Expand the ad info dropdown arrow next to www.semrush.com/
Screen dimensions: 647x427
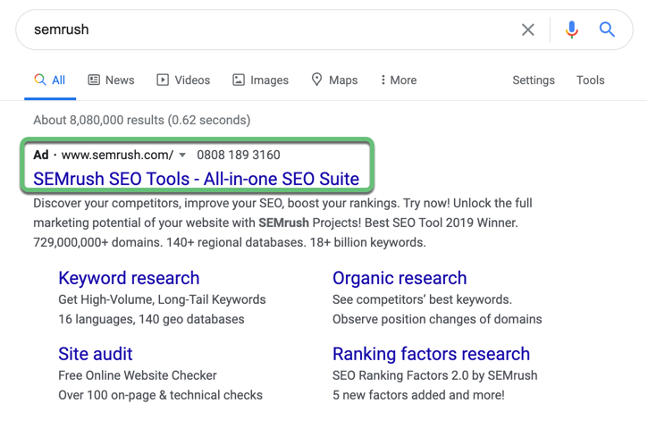(x=182, y=155)
